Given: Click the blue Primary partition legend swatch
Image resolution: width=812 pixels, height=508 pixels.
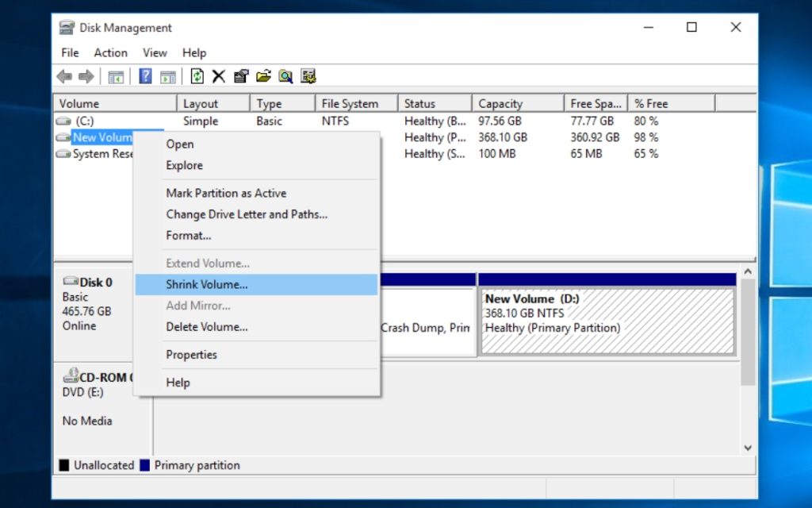Looking at the screenshot, I should tap(145, 465).
